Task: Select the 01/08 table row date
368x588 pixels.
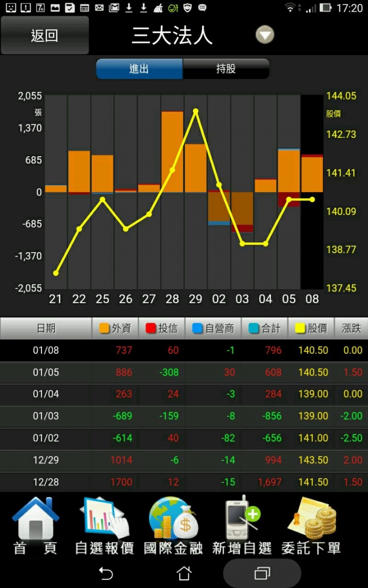Action: (46, 351)
